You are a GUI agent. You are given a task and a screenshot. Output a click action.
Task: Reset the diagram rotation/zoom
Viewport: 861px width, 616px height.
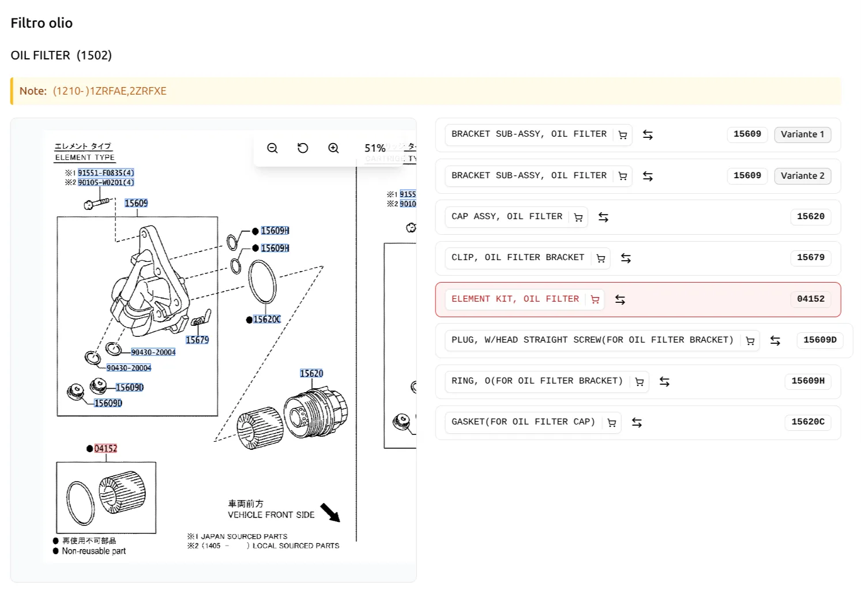303,148
